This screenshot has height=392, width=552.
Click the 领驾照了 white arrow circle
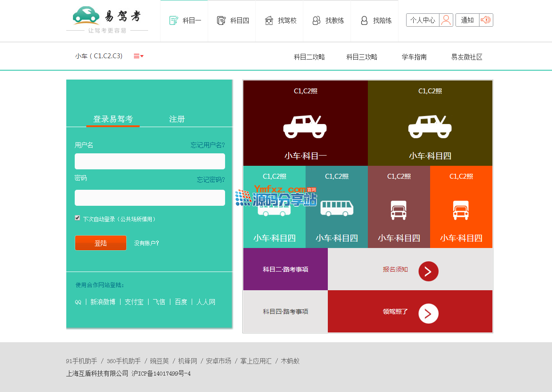(428, 313)
